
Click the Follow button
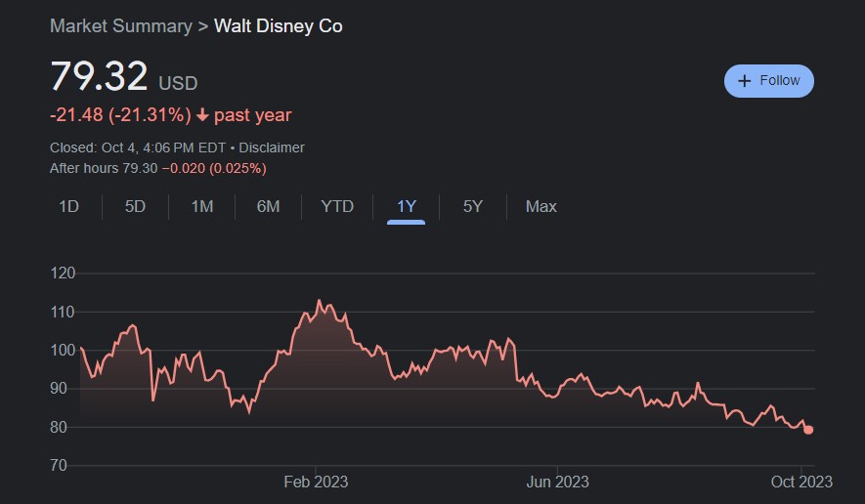[768, 81]
